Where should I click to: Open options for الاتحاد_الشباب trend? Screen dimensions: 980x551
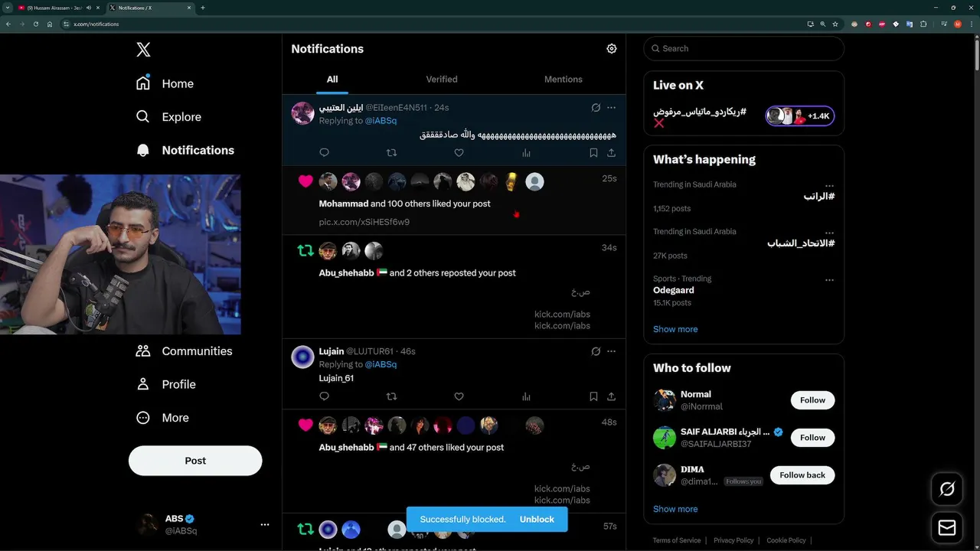click(x=829, y=233)
